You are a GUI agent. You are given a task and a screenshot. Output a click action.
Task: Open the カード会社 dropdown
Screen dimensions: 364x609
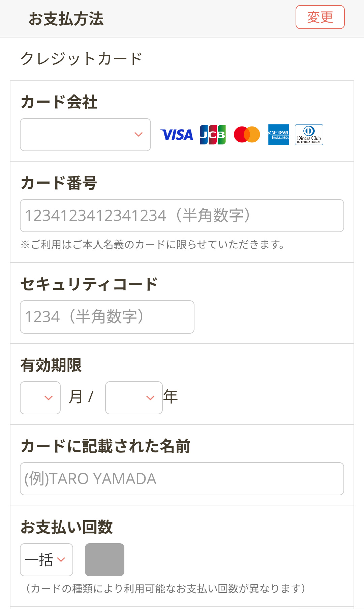point(85,135)
